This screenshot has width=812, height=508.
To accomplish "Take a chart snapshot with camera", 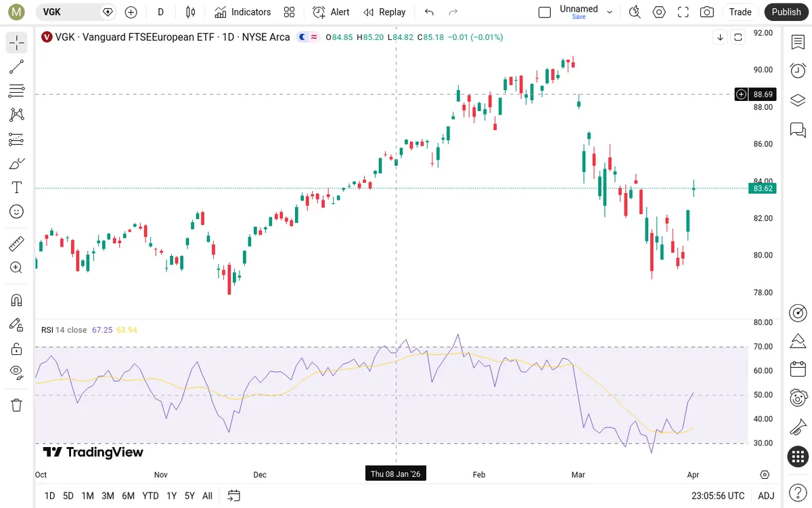I will (707, 12).
